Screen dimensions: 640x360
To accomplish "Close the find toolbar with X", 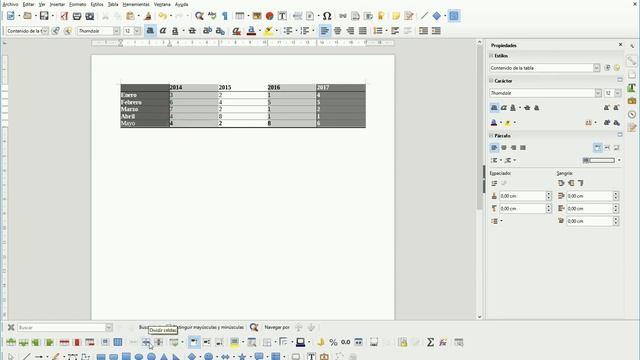I will pyautogui.click(x=11, y=327).
